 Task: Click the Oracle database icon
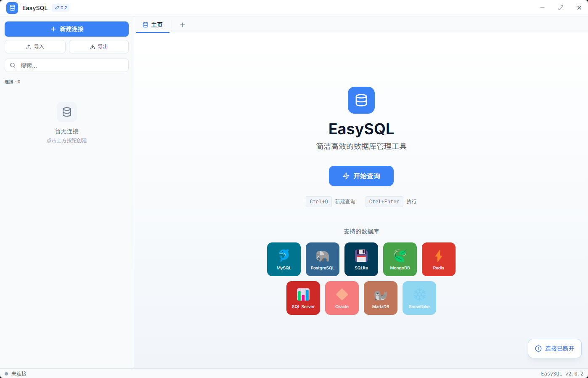[342, 298]
